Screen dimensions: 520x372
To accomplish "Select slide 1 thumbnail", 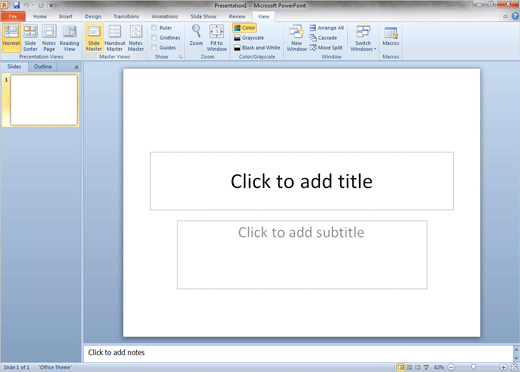I will [44, 100].
